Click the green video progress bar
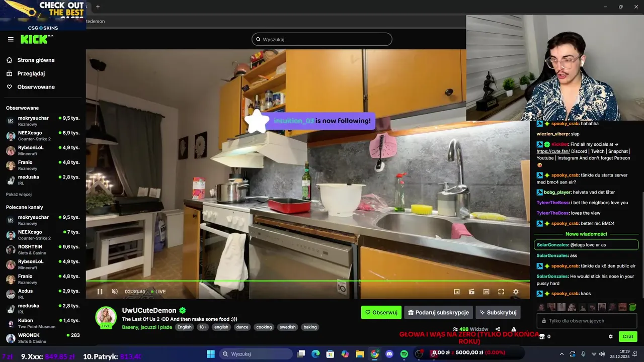Screen dimensions: 644x362 click(x=308, y=281)
